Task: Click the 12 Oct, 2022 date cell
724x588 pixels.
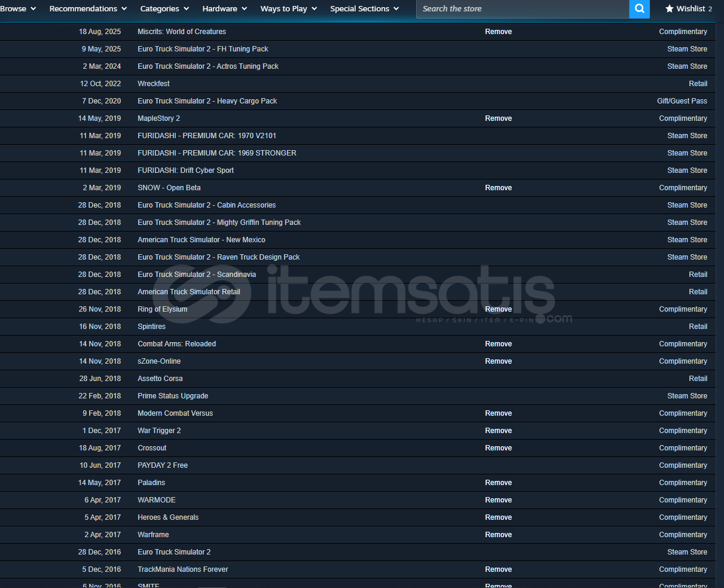Action: [100, 84]
